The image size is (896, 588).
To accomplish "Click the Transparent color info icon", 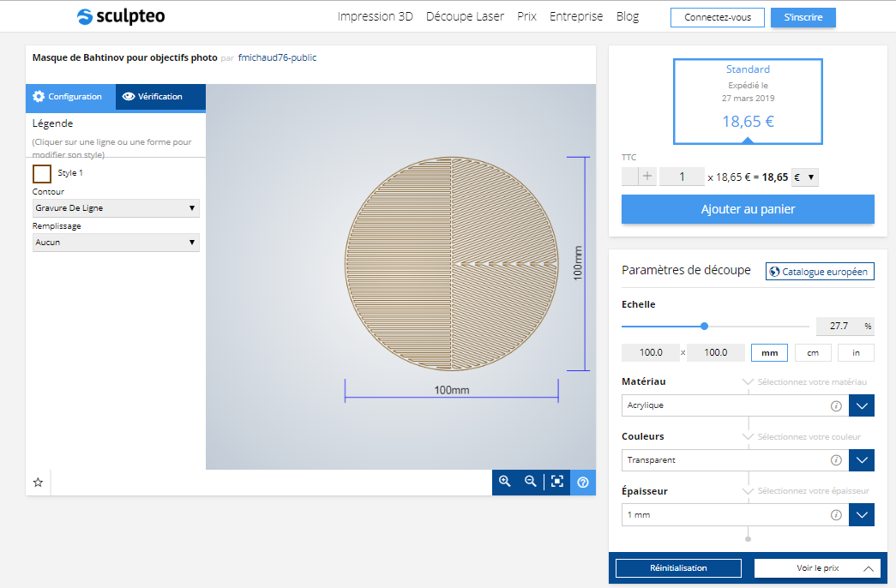I will click(836, 460).
